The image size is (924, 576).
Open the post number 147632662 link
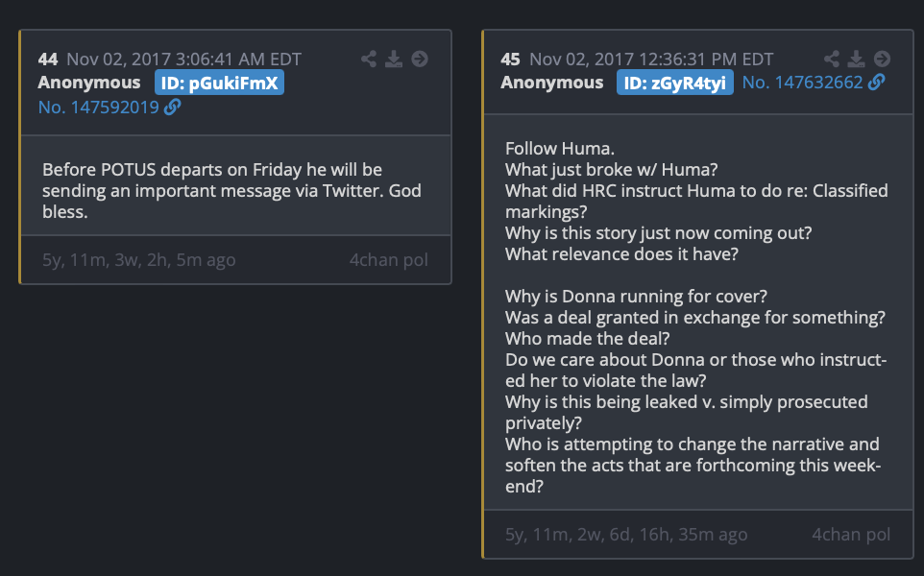pyautogui.click(x=802, y=83)
